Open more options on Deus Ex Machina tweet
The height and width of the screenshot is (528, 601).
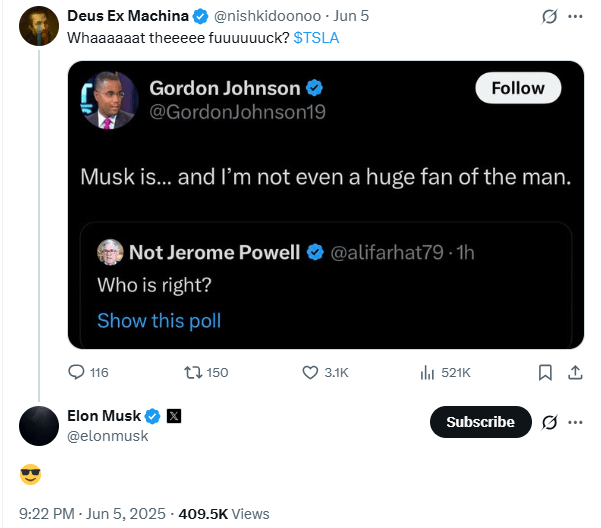[x=575, y=17]
